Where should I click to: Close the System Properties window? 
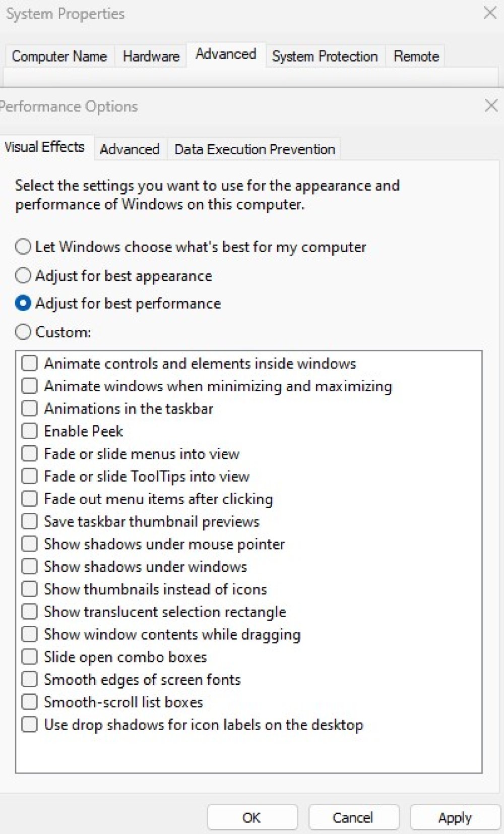(490, 13)
